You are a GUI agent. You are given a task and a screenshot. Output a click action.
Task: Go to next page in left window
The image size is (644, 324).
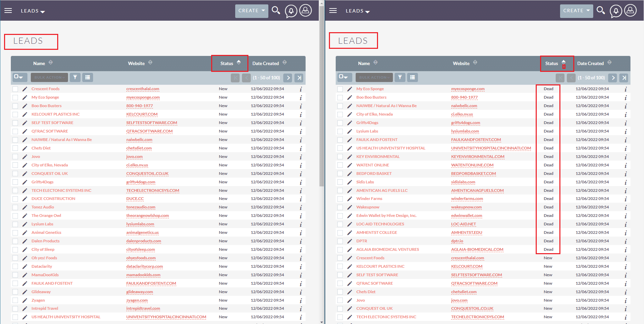288,78
